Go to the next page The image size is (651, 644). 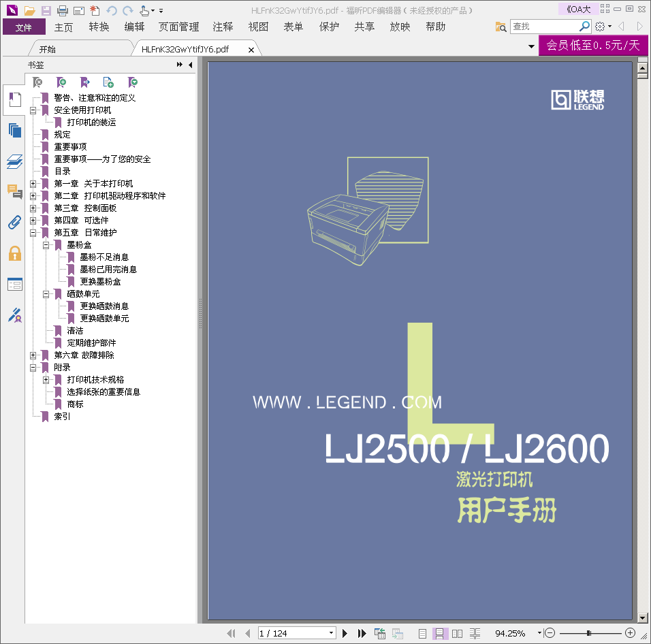click(x=345, y=633)
